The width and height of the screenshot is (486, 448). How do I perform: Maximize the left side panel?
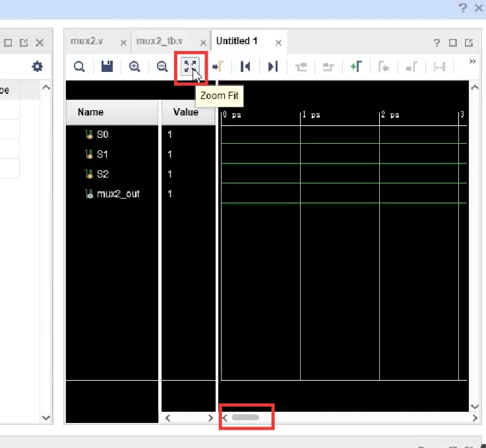click(x=8, y=42)
